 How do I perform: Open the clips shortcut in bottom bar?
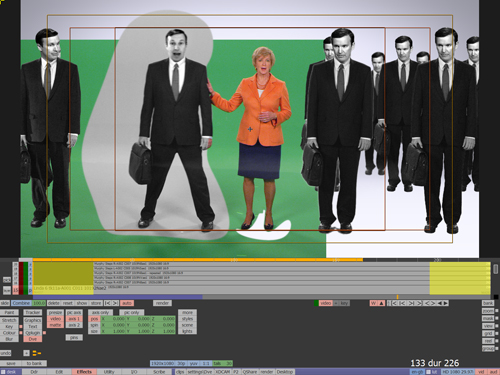[180, 372]
